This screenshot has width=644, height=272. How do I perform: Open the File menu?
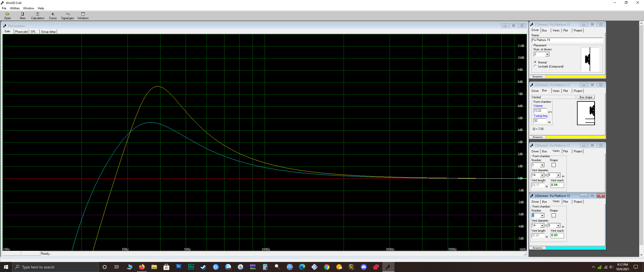coord(4,8)
